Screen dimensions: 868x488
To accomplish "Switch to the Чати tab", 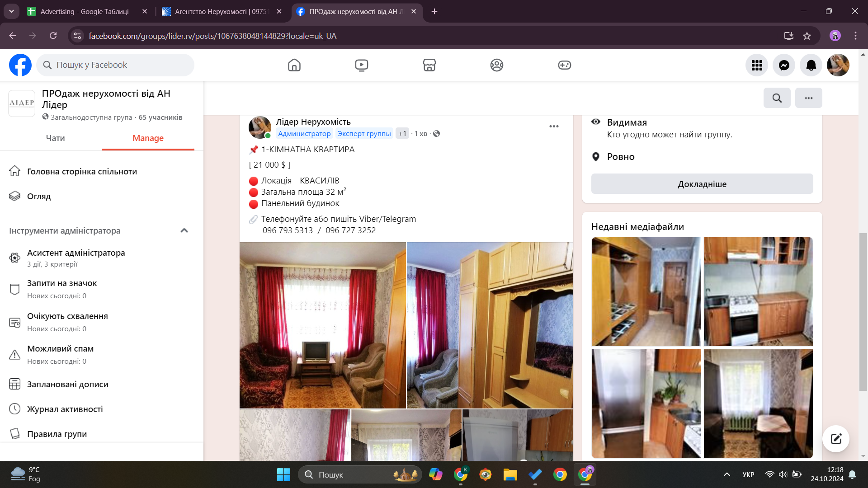I will [x=55, y=138].
